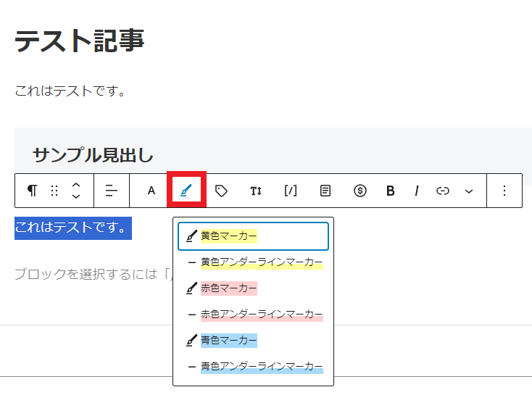Toggle bold formatting
Image resolution: width=532 pixels, height=395 pixels.
point(391,191)
